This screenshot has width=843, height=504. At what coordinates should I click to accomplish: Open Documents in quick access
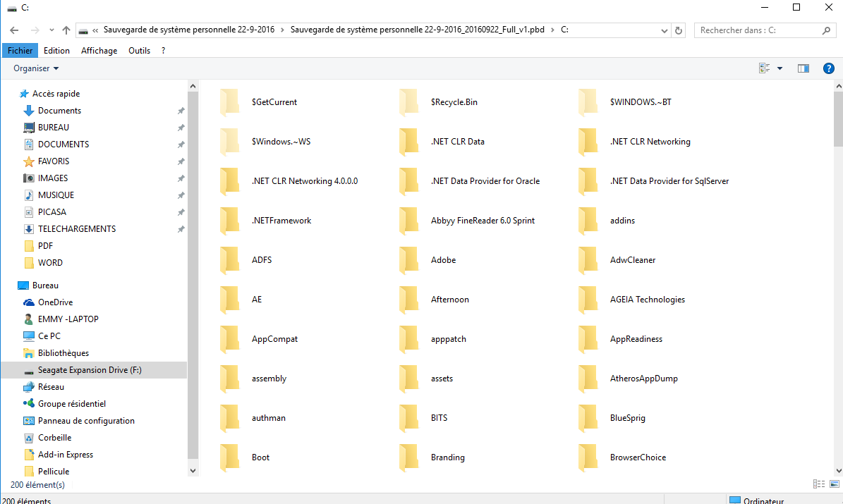59,111
